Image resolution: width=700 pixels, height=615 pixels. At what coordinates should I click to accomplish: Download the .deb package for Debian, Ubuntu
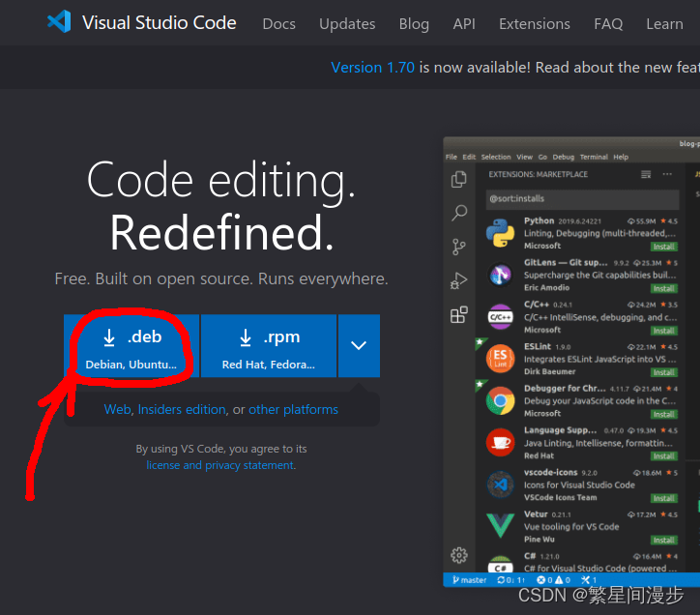coord(131,346)
